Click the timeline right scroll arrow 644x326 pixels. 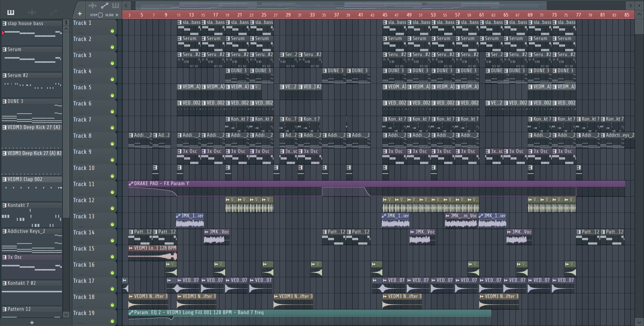pos(631,6)
